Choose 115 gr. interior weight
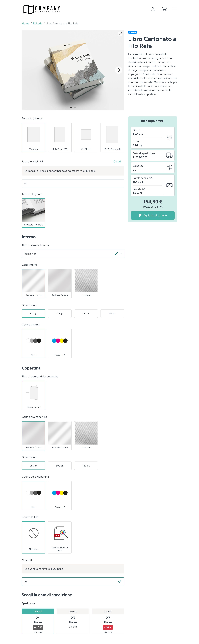 60,313
